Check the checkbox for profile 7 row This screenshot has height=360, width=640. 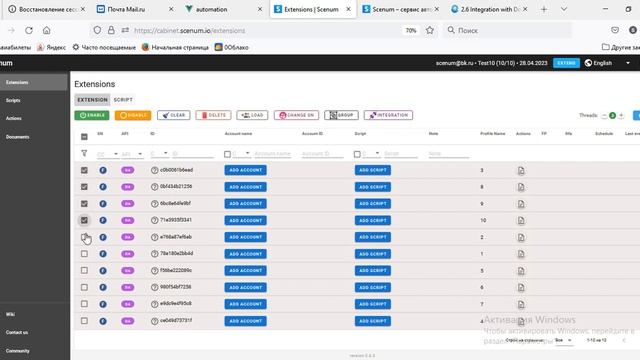coord(84,304)
